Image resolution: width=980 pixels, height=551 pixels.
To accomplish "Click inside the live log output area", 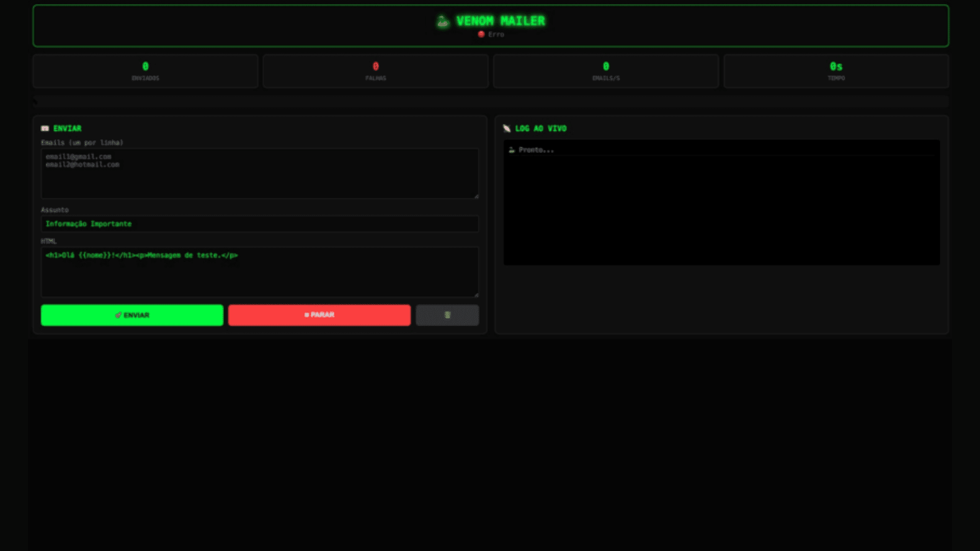I will pos(722,209).
